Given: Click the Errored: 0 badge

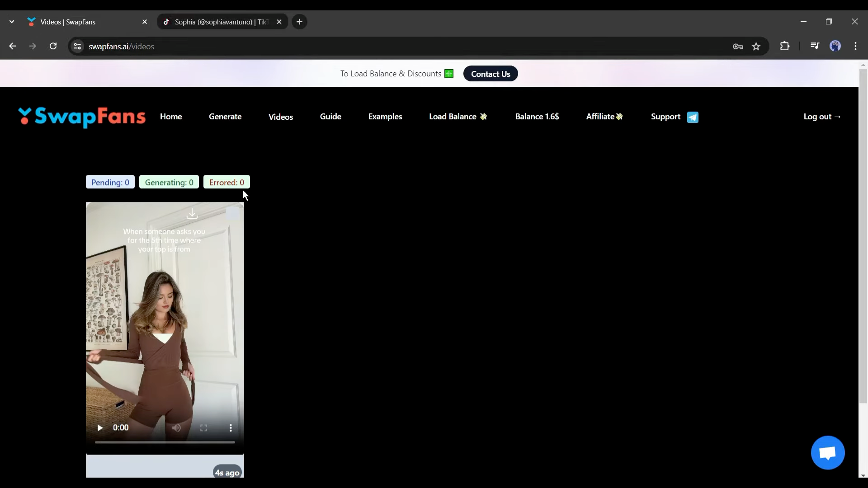Looking at the screenshot, I should (226, 182).
